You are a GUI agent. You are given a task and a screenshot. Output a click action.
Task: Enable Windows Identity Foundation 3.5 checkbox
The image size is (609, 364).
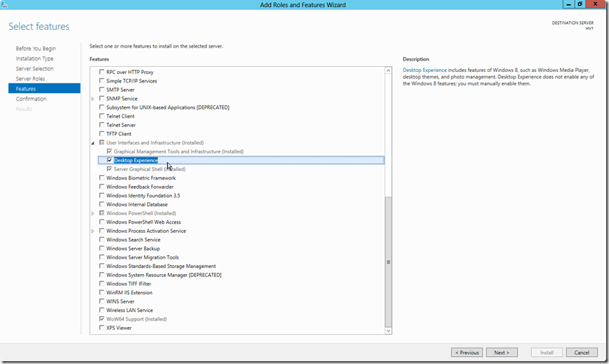click(x=102, y=196)
